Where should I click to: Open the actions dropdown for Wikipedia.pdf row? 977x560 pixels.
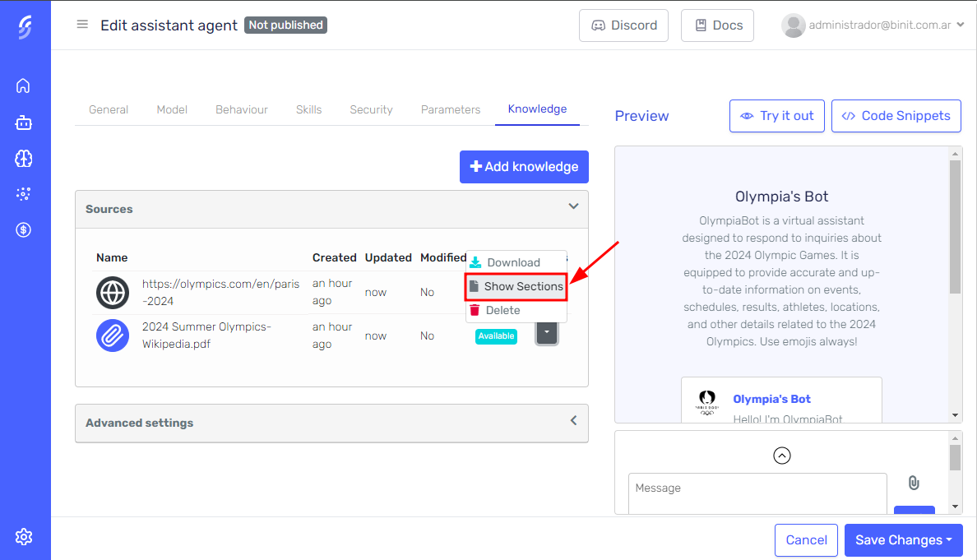546,333
